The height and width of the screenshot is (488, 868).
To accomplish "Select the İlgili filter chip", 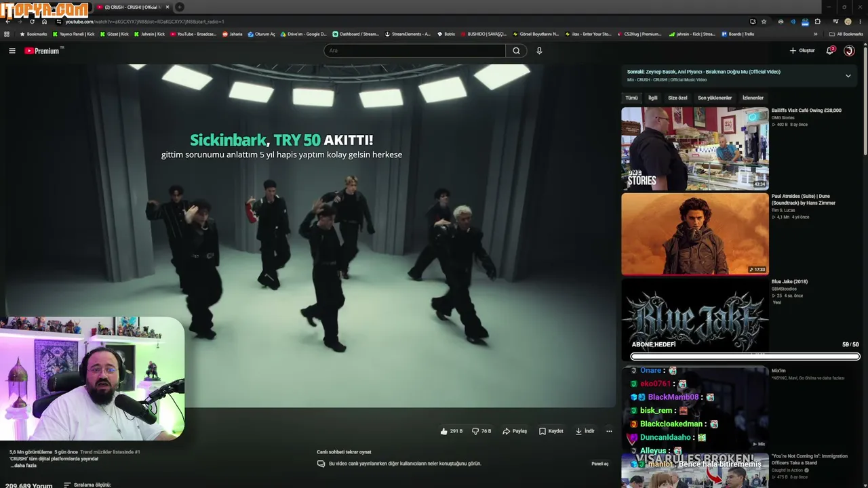I will [653, 98].
